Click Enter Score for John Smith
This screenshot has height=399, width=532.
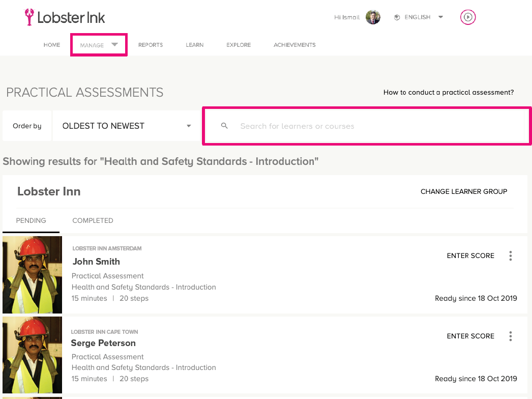coord(470,255)
